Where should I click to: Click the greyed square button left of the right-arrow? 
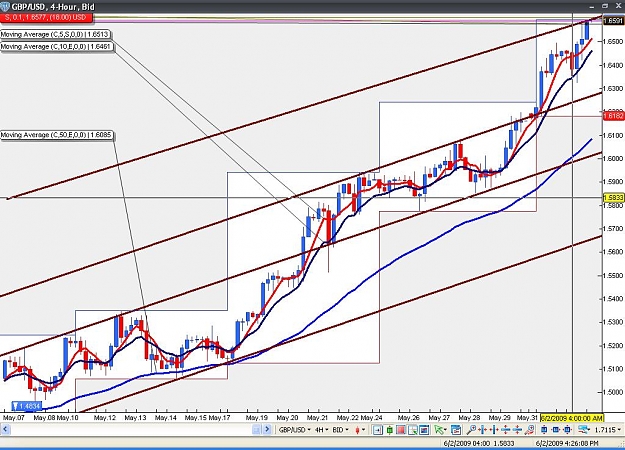click(256, 430)
